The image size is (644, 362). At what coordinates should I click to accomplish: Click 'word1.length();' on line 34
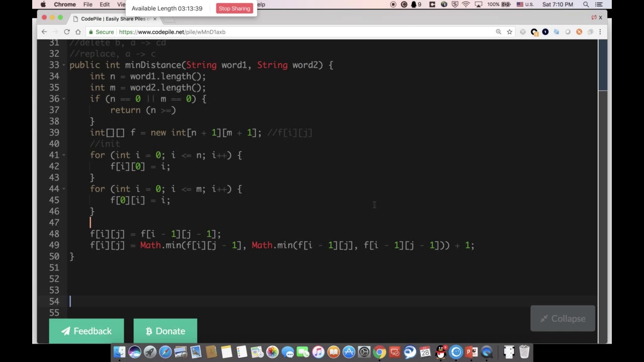click(x=168, y=76)
